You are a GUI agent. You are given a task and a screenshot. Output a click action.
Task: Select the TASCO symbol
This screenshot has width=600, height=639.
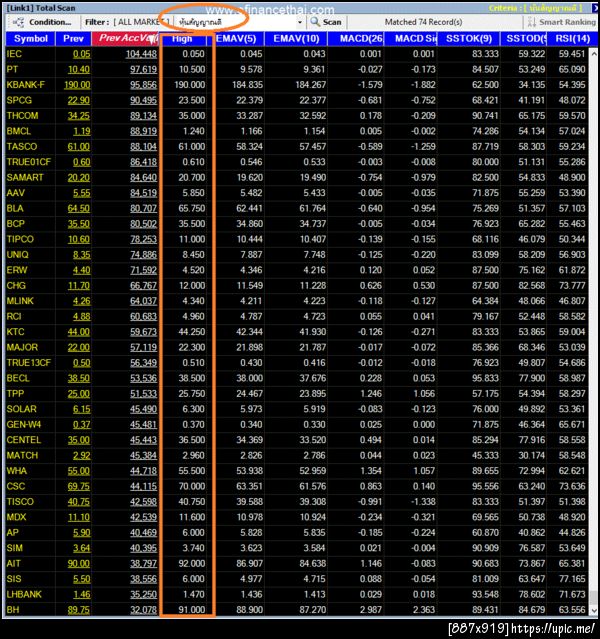click(x=22, y=147)
